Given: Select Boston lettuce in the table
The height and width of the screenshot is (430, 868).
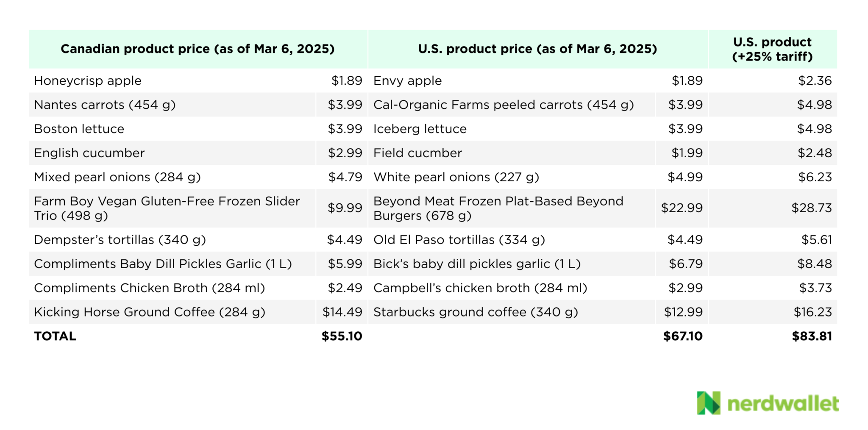Looking at the screenshot, I should (79, 129).
